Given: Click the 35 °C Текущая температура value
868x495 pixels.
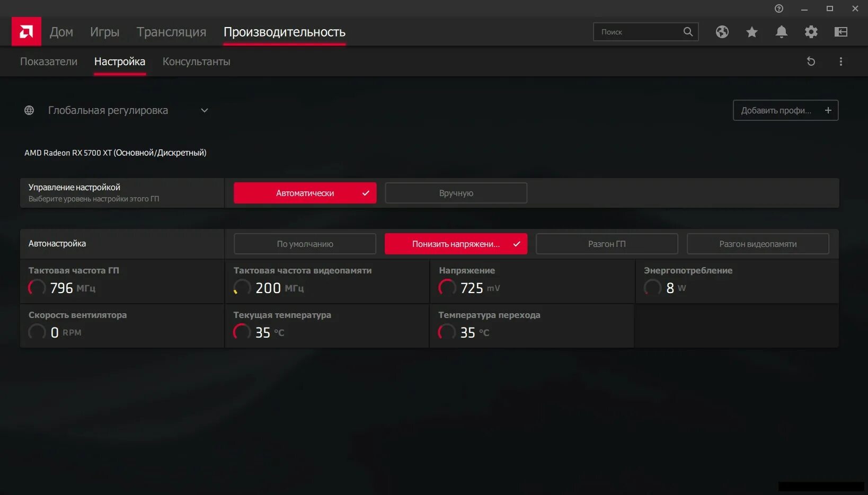Looking at the screenshot, I should pos(270,332).
